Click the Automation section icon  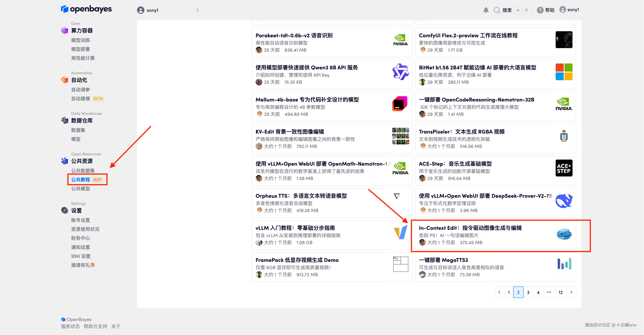(x=65, y=80)
